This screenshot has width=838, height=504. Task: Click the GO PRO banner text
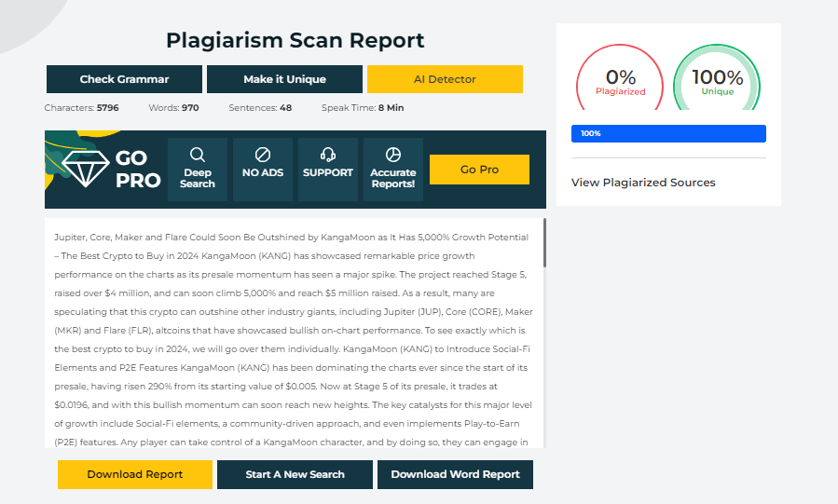137,170
